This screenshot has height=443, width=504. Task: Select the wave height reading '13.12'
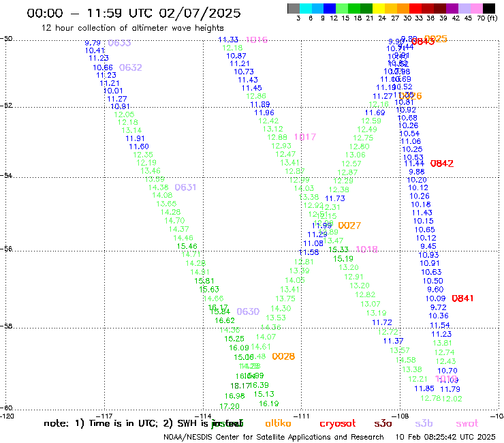273,129
